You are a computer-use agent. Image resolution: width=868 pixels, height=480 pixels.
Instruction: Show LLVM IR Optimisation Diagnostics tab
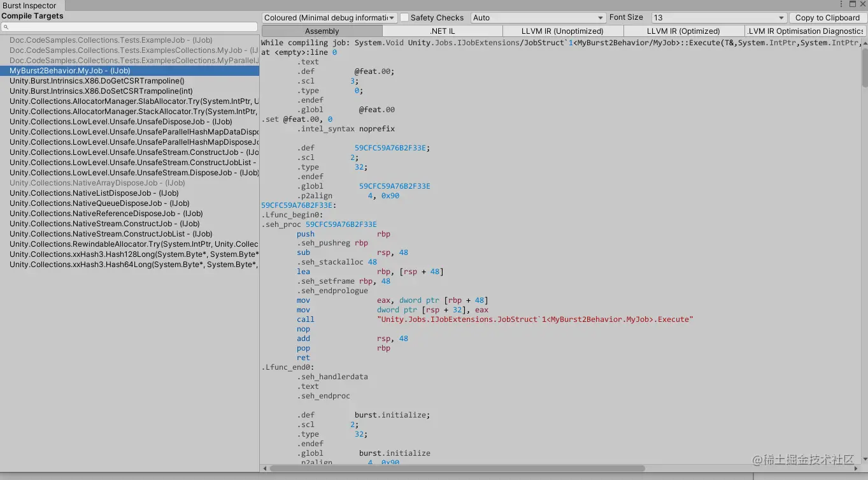(805, 31)
